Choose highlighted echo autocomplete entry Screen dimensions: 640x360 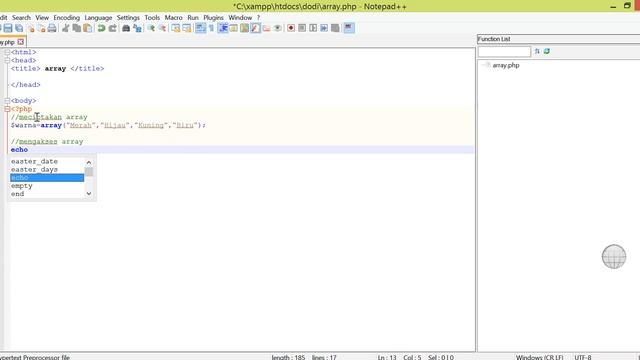(47, 178)
